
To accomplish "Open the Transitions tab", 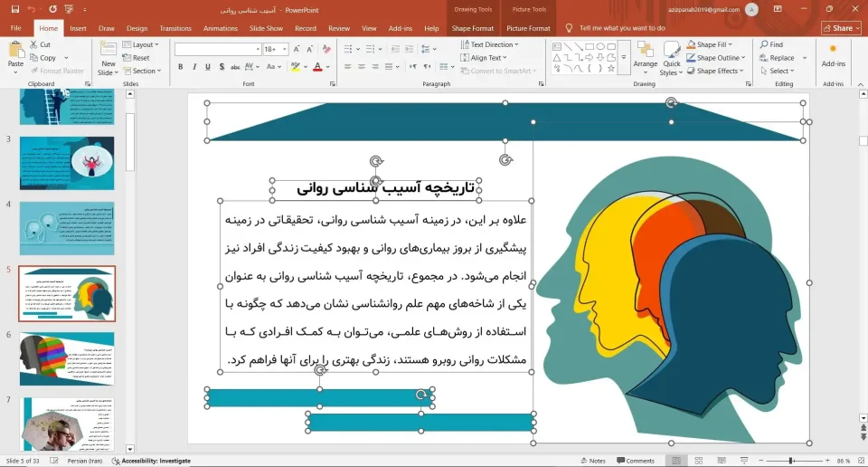I will (175, 28).
